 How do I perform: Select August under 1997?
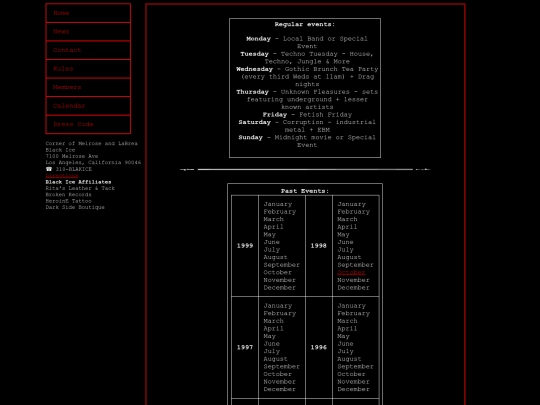point(275,359)
